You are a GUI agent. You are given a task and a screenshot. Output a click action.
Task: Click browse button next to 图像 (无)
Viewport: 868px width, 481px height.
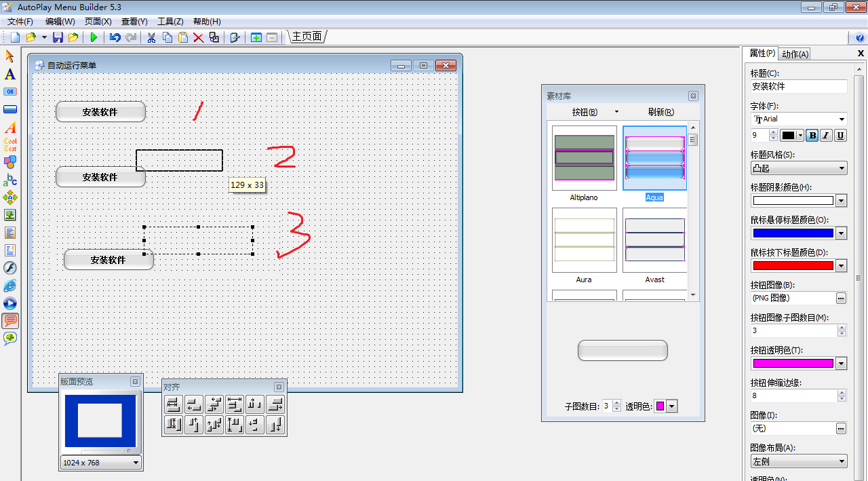841,429
